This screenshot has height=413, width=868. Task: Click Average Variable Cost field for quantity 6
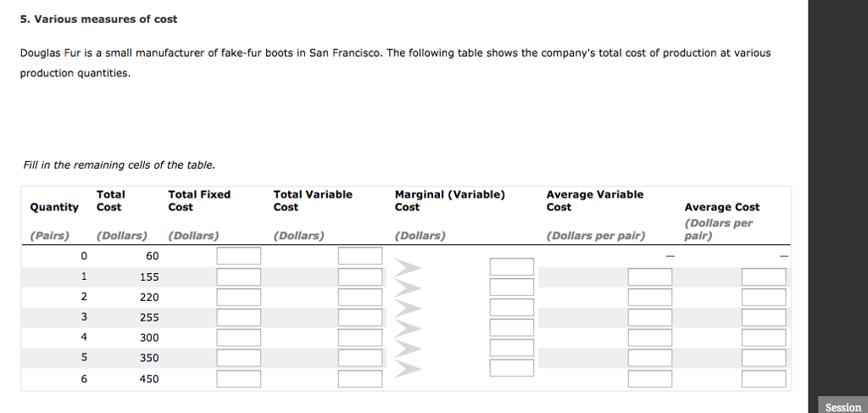point(649,379)
